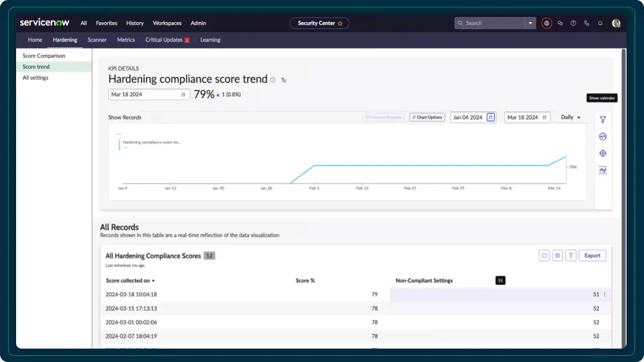644x362 pixels.
Task: Click the ServiceNow logo
Action: click(44, 23)
